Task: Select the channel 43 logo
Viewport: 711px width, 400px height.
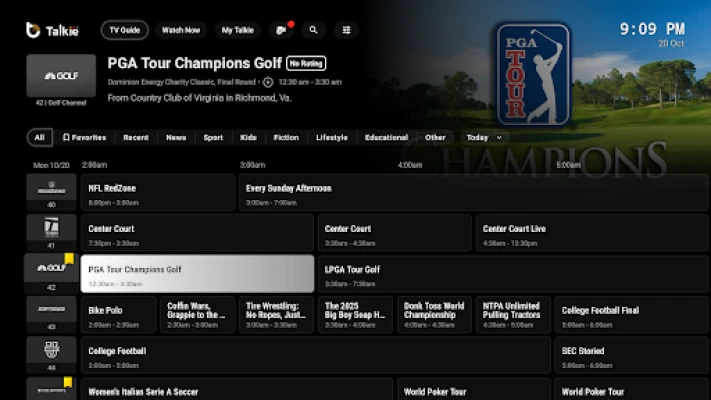Action: (x=51, y=310)
